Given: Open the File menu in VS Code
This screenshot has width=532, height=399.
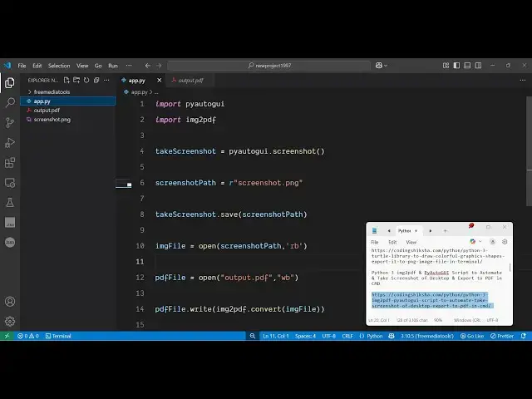Looking at the screenshot, I should click(22, 66).
